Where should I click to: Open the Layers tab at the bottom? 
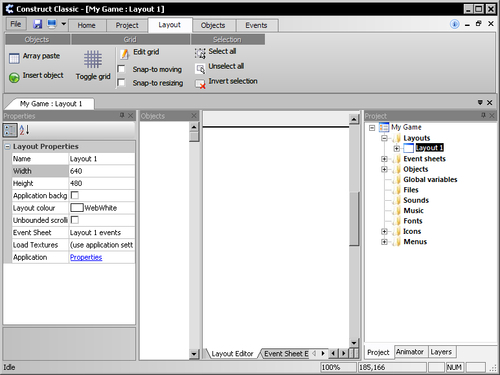pyautogui.click(x=441, y=352)
